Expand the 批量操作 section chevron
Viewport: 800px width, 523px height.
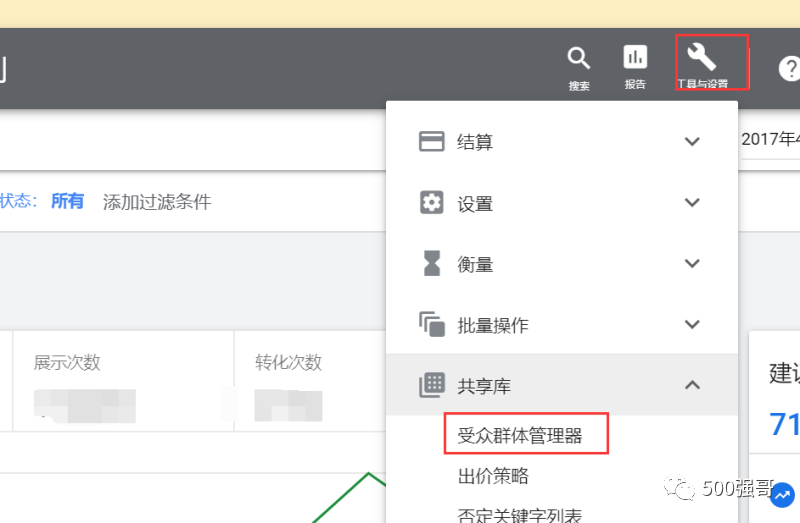point(692,324)
